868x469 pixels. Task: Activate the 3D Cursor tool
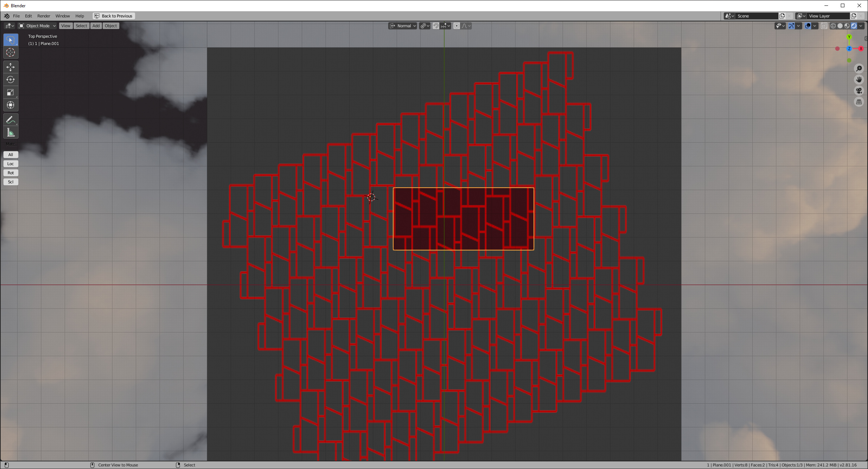click(x=11, y=52)
